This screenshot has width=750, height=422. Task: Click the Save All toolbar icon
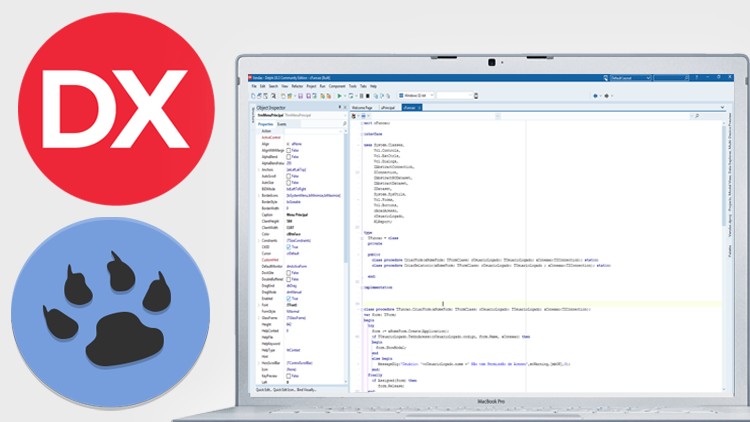coord(309,96)
